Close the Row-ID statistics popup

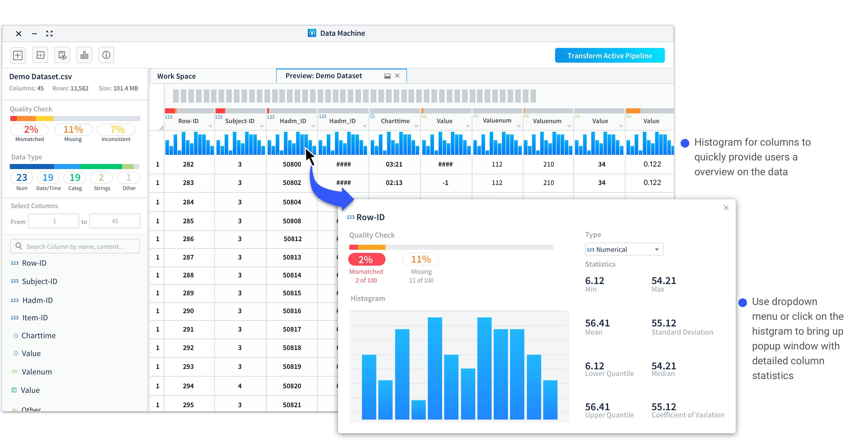point(726,208)
